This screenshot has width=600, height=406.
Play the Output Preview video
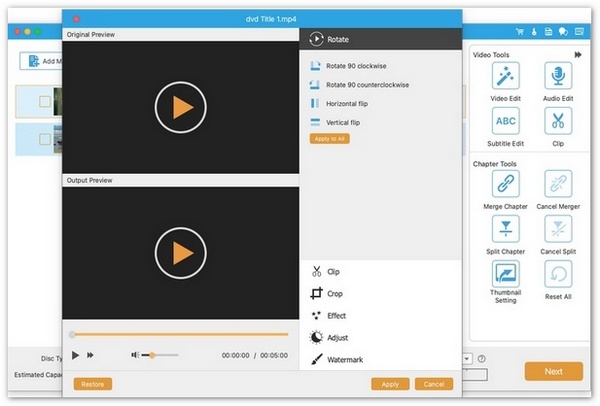tap(181, 253)
